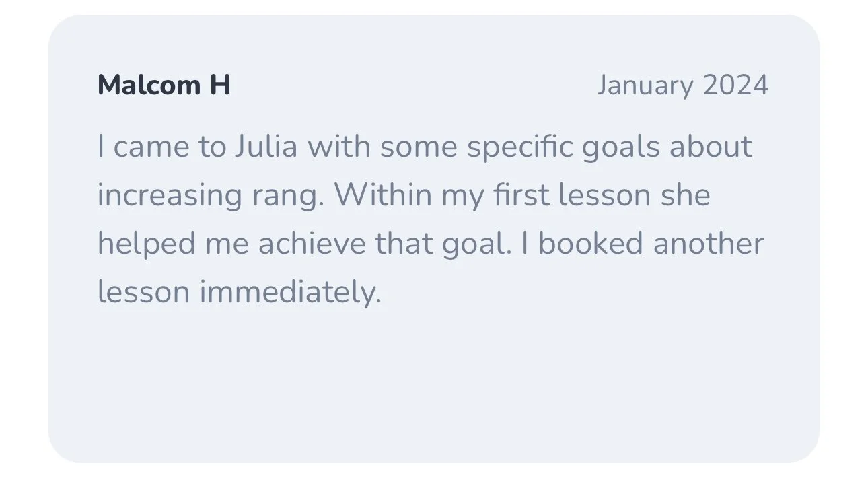Viewport: 868px width, 490px height.
Task: Click the name Julia in the review
Action: point(266,147)
